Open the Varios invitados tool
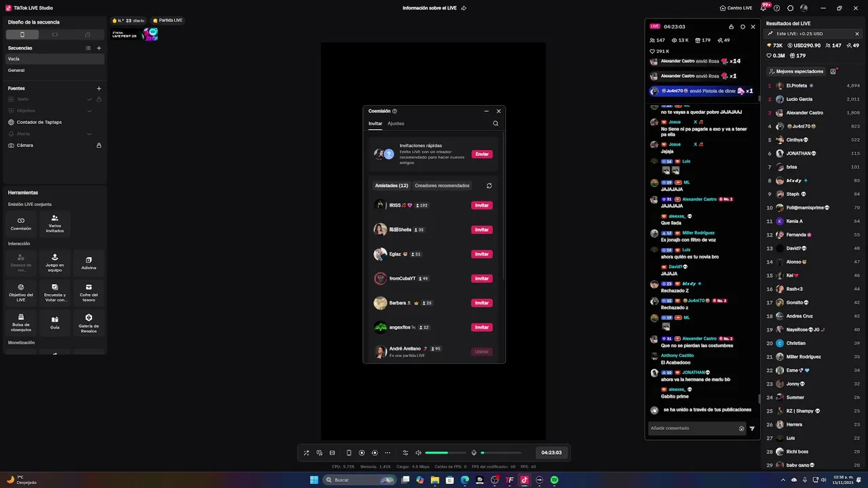The image size is (868, 488). point(55,224)
